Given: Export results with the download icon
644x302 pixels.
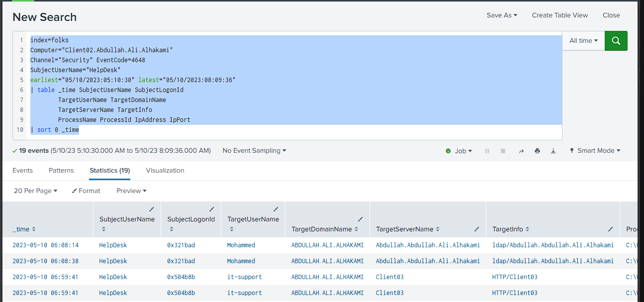Looking at the screenshot, I should tap(553, 151).
